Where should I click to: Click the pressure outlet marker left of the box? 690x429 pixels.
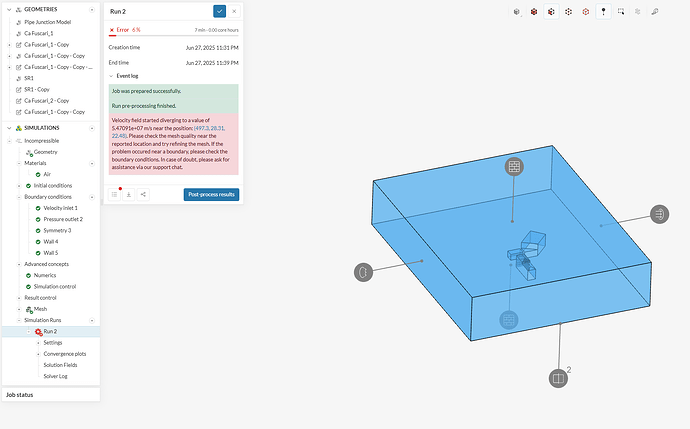(363, 272)
